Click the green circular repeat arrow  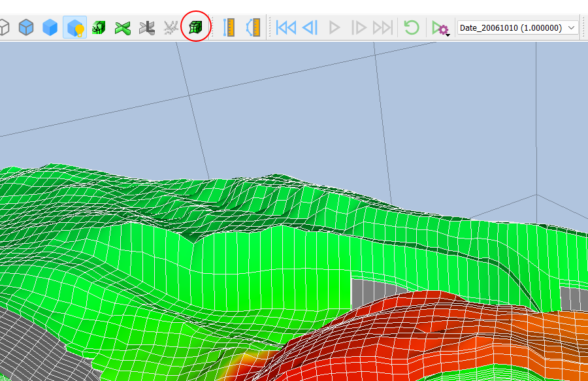412,27
